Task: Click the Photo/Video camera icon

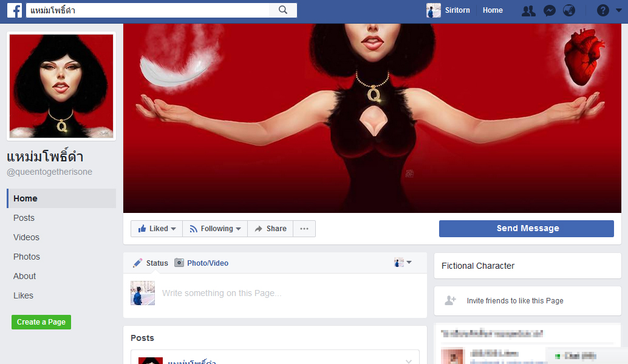Action: tap(179, 263)
